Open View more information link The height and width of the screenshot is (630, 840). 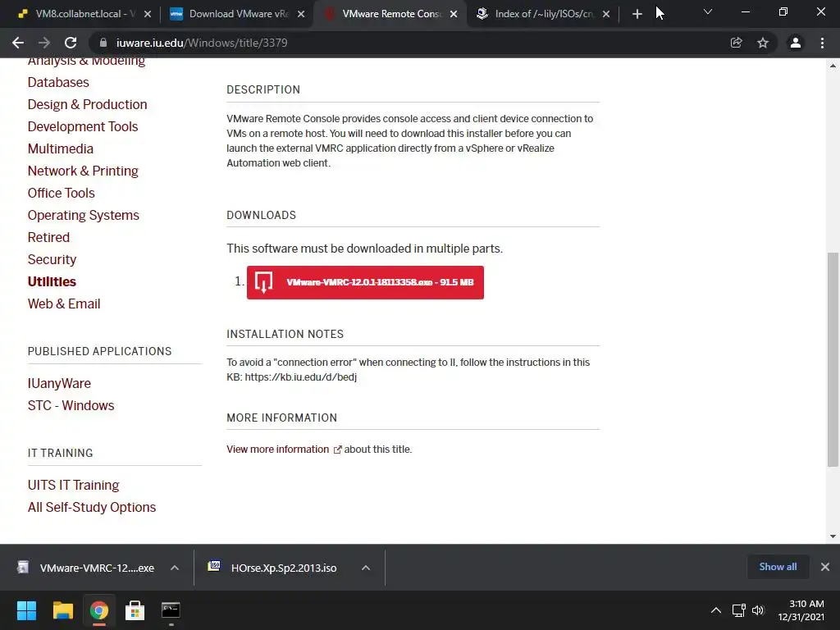pos(277,450)
